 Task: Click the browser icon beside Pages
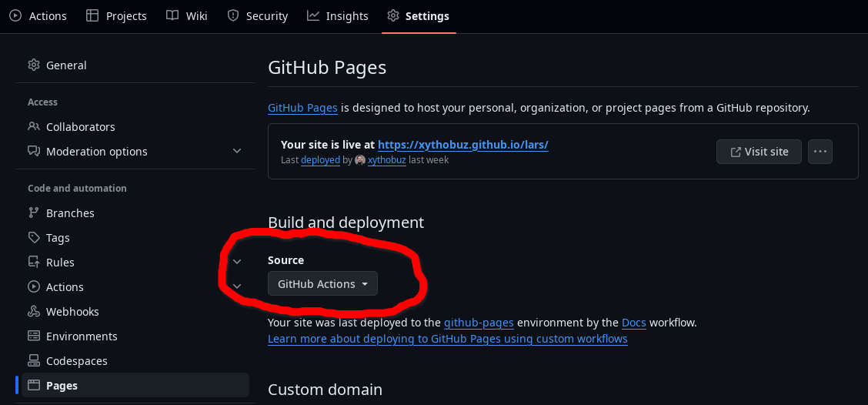point(34,385)
